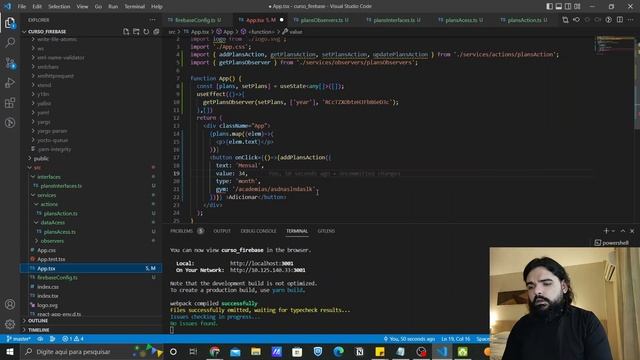Open editor more actions ellipsis
This screenshot has width=640, height=360.
631,20
